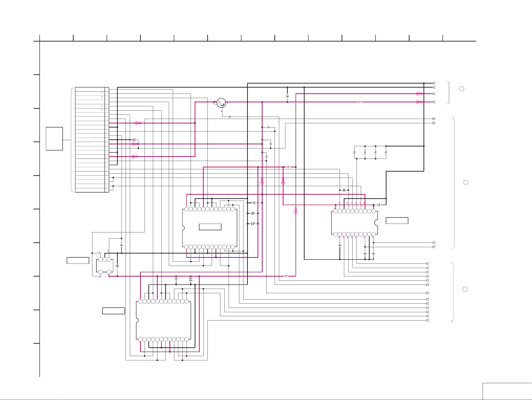This screenshot has height=400, width=532.
Task: Select the capacitor beside the connector table
Action: [x=134, y=140]
